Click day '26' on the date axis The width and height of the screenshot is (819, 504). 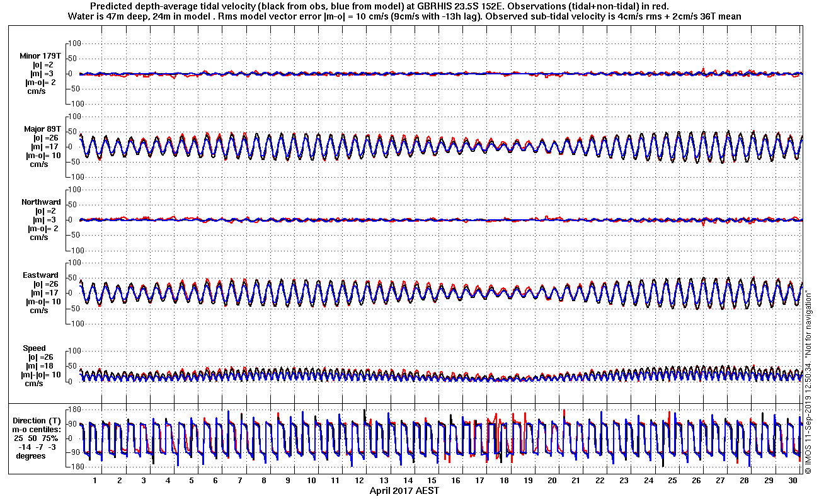click(x=696, y=480)
